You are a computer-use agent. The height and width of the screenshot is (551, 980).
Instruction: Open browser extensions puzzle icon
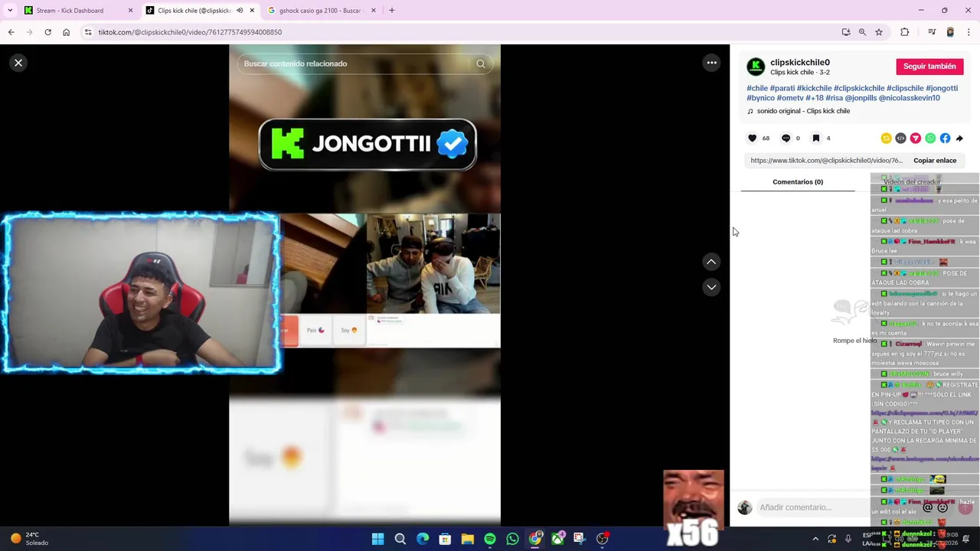(x=905, y=32)
